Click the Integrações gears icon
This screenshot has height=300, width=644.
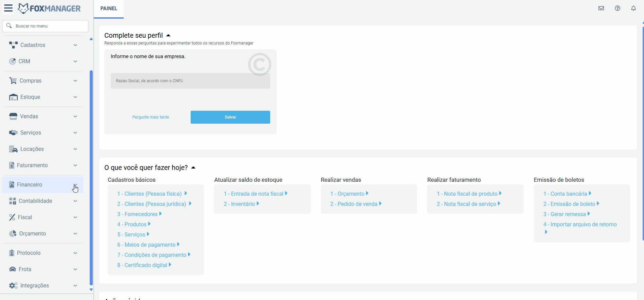[13, 285]
